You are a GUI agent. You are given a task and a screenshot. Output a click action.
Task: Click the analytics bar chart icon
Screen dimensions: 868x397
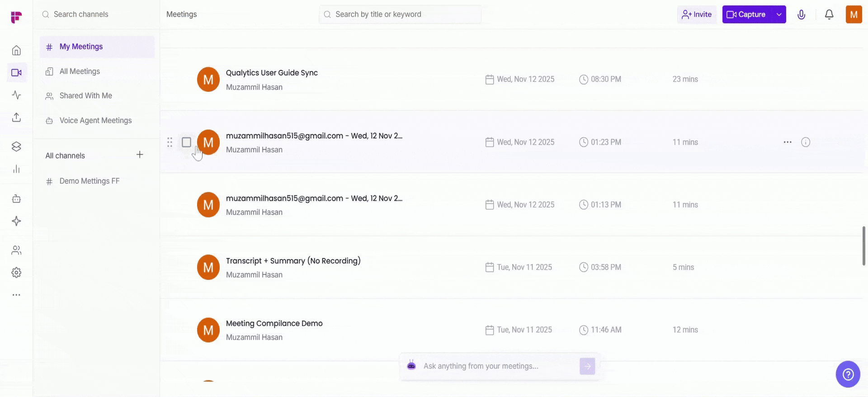[16, 169]
